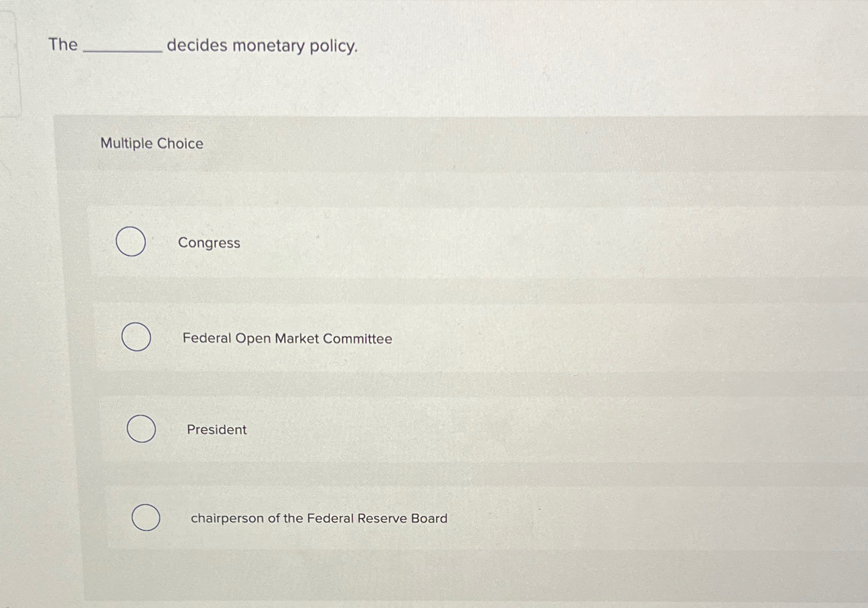Image resolution: width=868 pixels, height=608 pixels.
Task: Select the Congress radio button
Action: tap(131, 241)
